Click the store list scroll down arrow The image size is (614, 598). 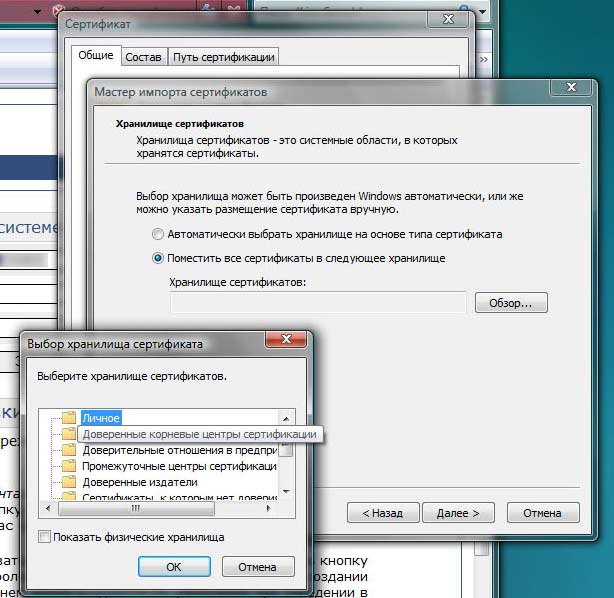[x=286, y=492]
